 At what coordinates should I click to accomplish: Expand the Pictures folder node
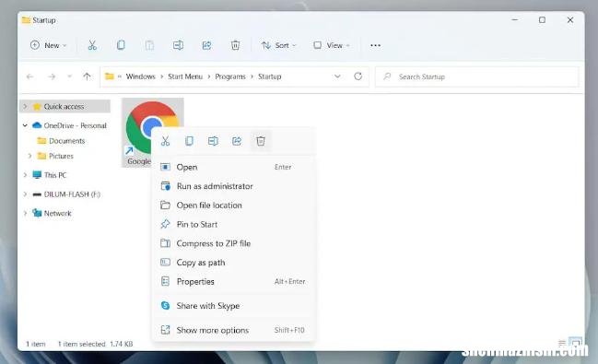pyautogui.click(x=29, y=156)
